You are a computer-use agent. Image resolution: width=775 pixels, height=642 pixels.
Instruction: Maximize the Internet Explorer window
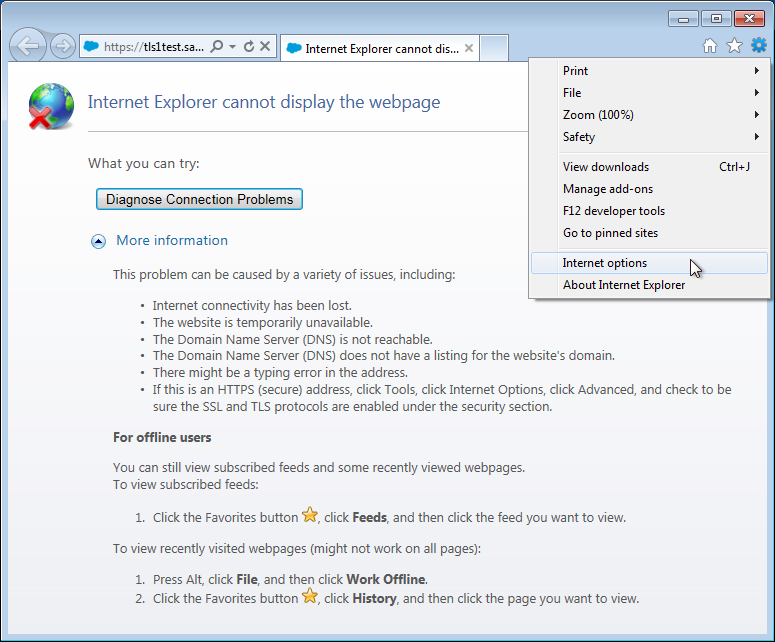pos(716,19)
